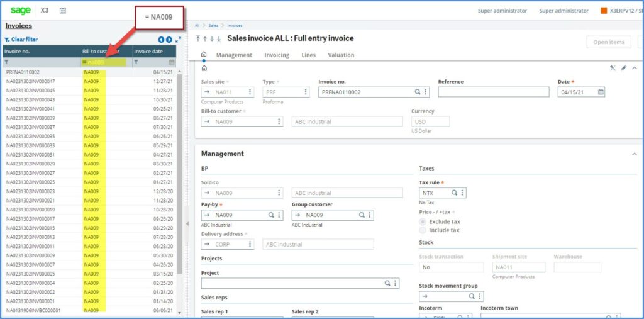Switch to the Invoicing tab
644x319 pixels.
277,55
